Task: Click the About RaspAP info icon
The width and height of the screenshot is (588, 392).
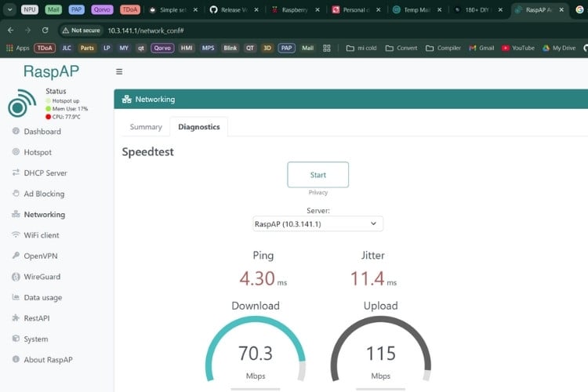Action: point(16,359)
